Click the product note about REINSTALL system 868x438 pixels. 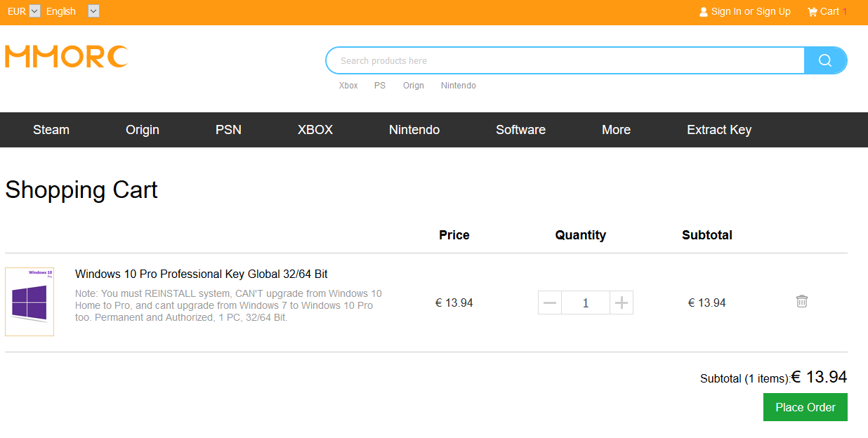(x=229, y=305)
